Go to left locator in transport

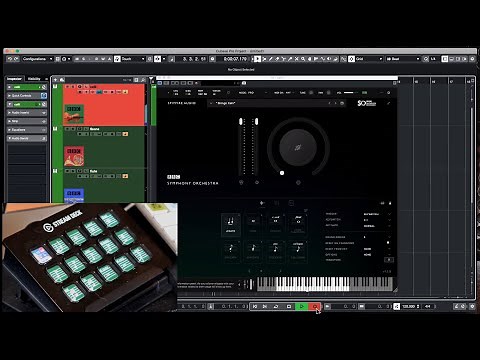(255, 306)
